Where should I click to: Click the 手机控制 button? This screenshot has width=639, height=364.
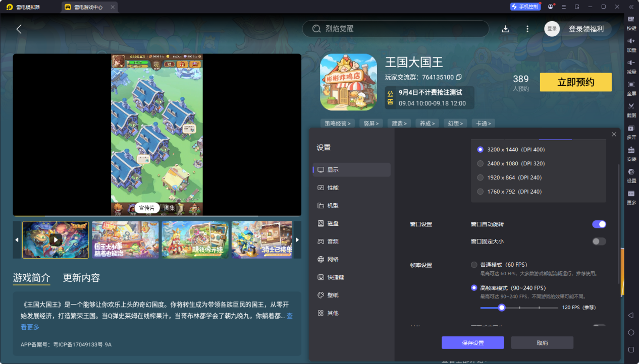(x=525, y=7)
